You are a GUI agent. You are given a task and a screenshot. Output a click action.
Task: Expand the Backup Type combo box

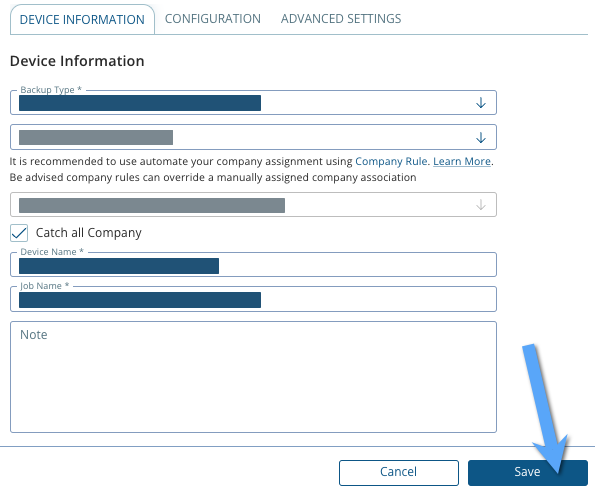(253, 102)
